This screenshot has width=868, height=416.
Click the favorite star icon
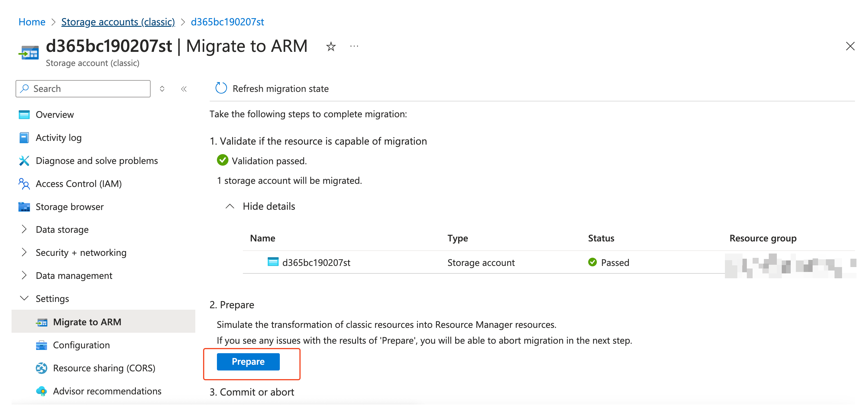tap(331, 46)
